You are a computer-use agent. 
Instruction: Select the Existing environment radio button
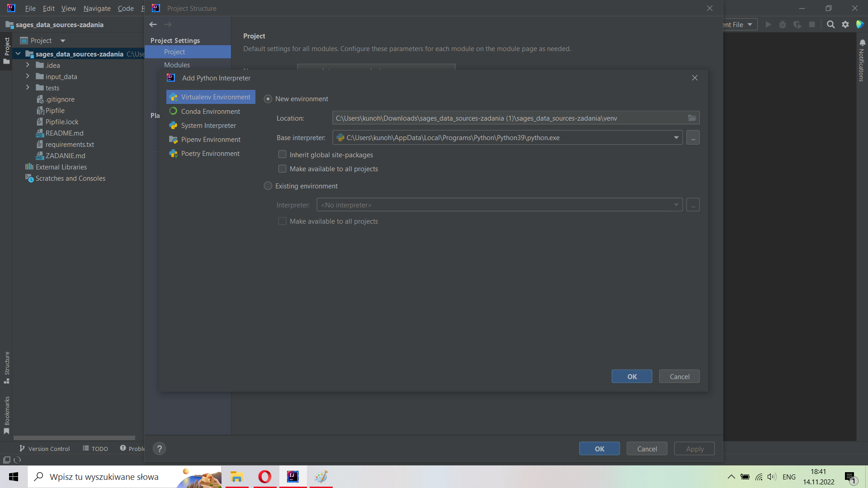click(x=268, y=186)
